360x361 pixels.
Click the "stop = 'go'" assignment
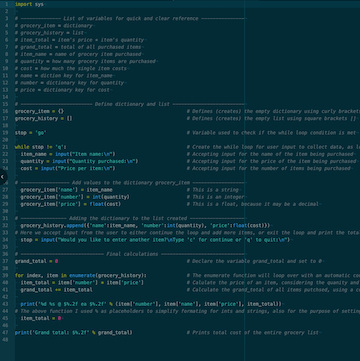[x=31, y=133]
